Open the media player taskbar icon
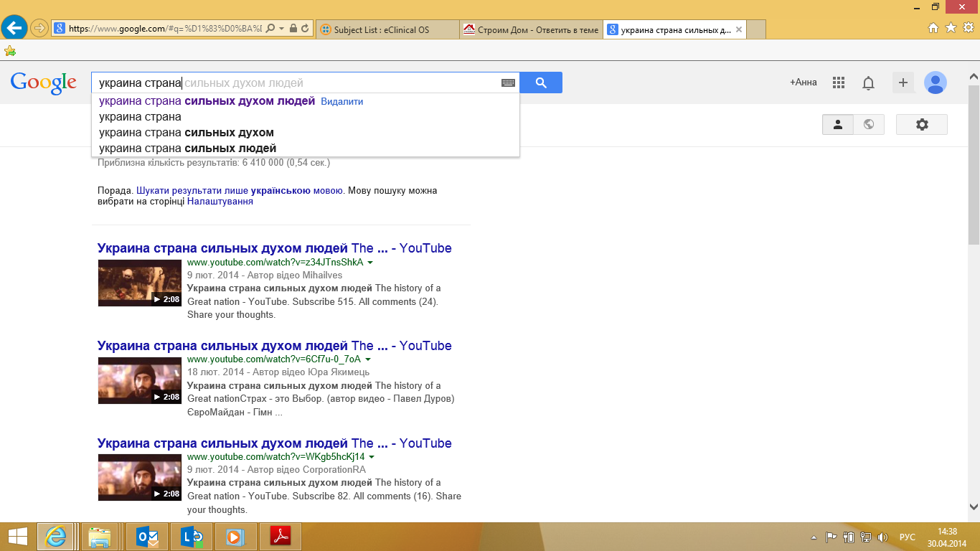The height and width of the screenshot is (551, 980). pos(235,537)
